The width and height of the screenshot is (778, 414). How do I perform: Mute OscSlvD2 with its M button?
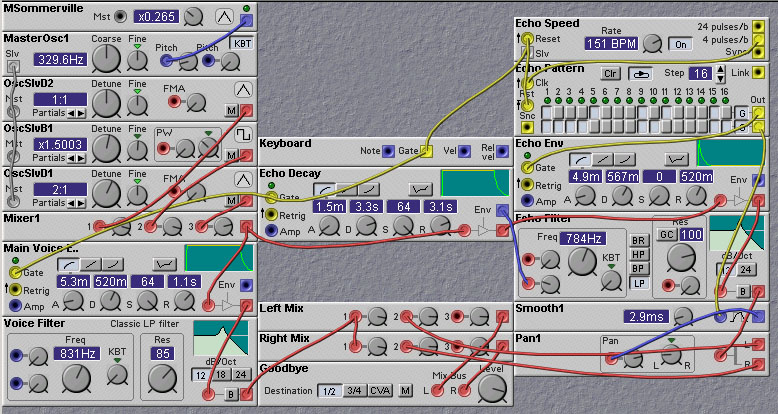231,110
